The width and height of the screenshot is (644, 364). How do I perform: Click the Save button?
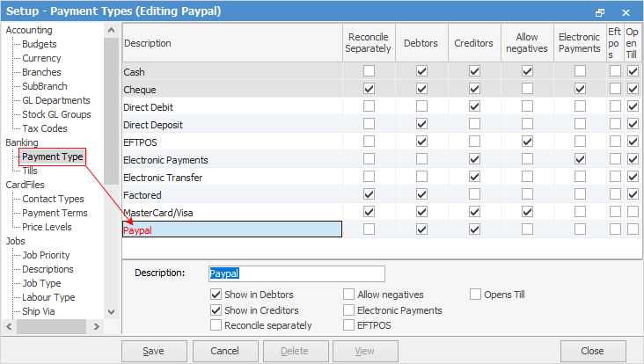click(154, 352)
